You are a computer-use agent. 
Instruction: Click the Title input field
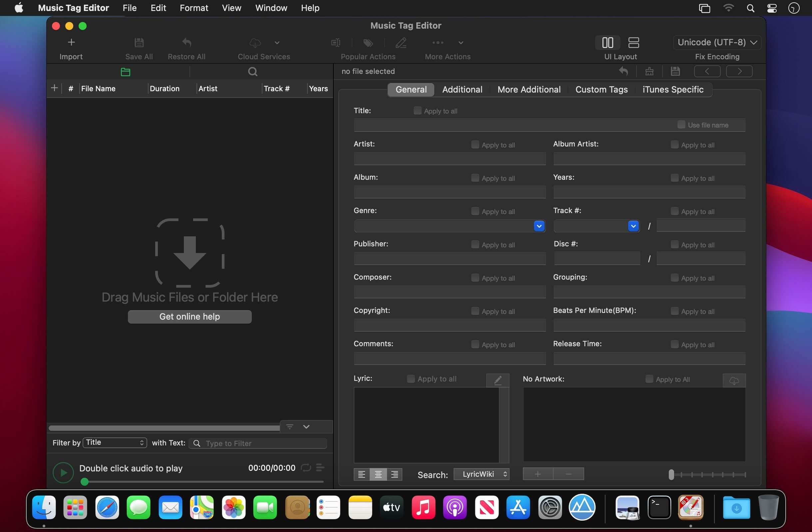click(549, 125)
